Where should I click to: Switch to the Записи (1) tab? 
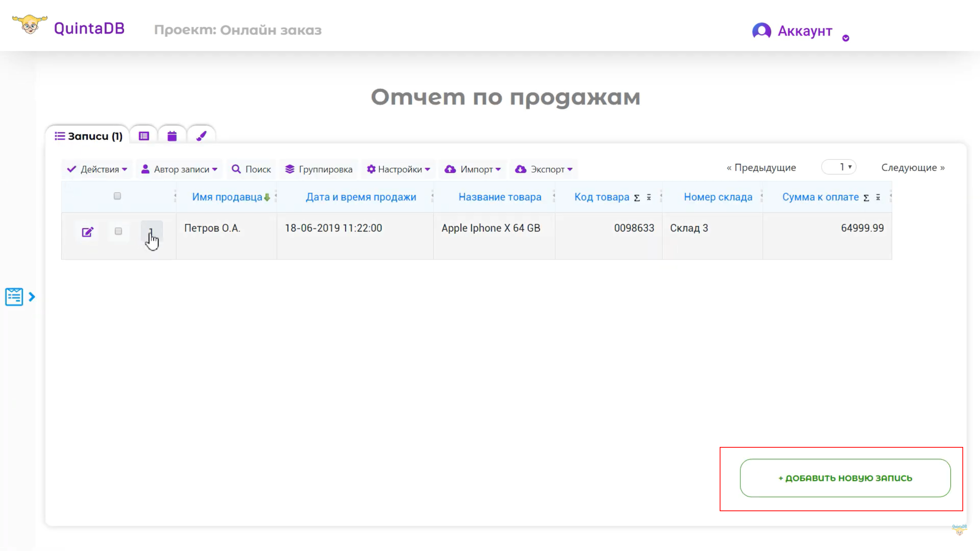(x=88, y=136)
